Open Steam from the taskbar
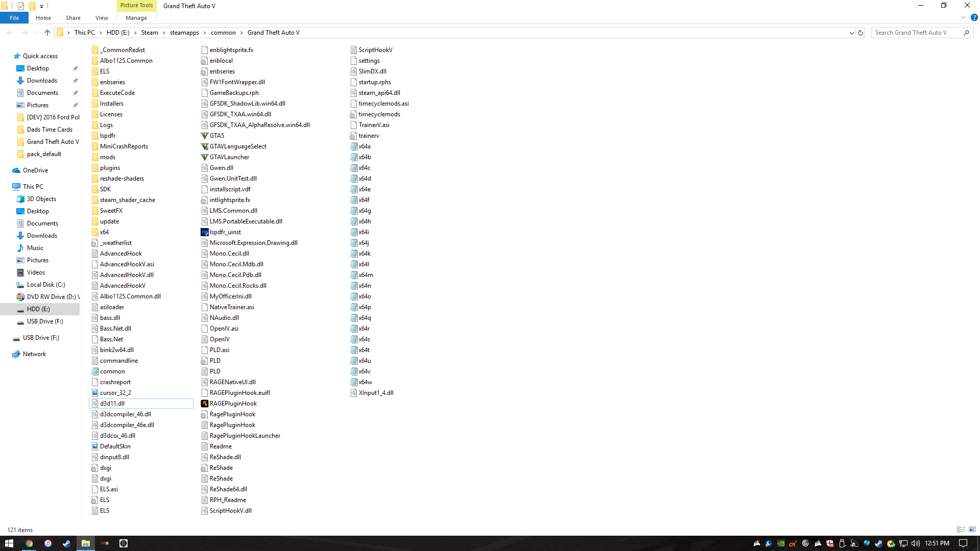The width and height of the screenshot is (980, 551). point(66,543)
